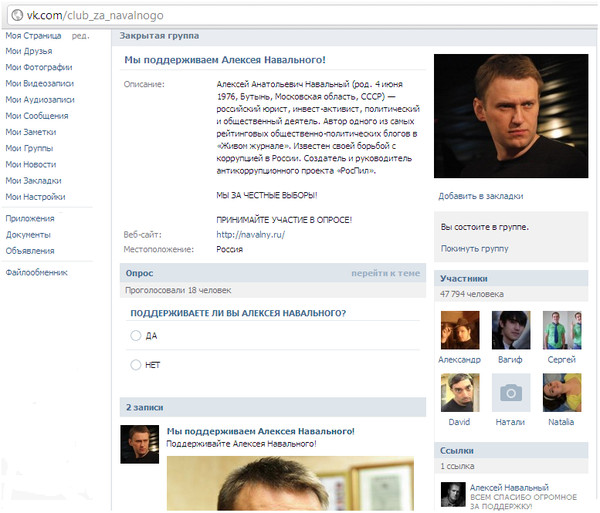Open Мои Друзья menu item
Viewport: 600px width, 513px height.
click(29, 51)
